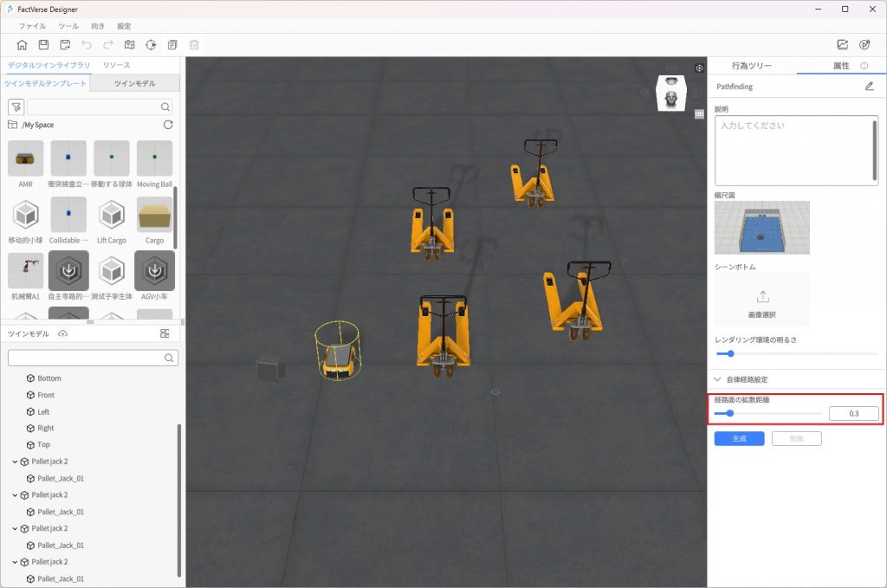The image size is (887, 588).
Task: Click the blue 生成 button
Action: [x=739, y=439]
